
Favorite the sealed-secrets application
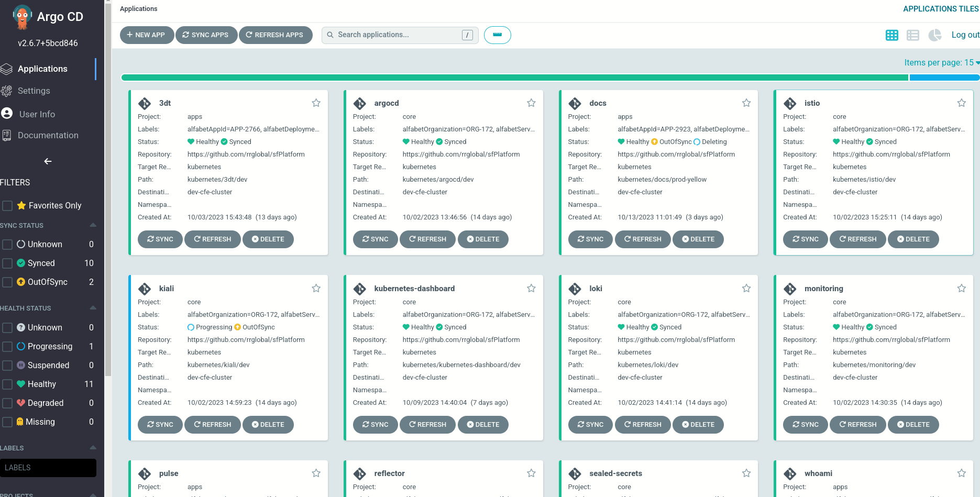[x=746, y=473]
